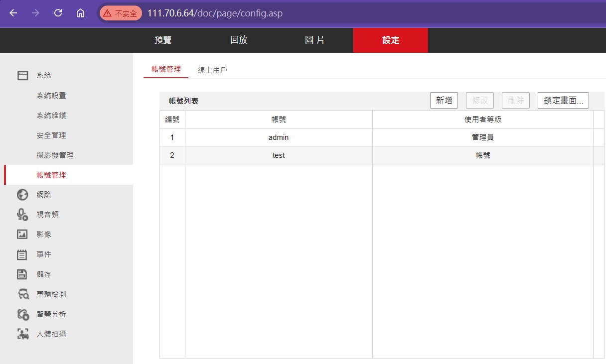Click the 刪除 button
The height and width of the screenshot is (364, 606).
tap(516, 100)
